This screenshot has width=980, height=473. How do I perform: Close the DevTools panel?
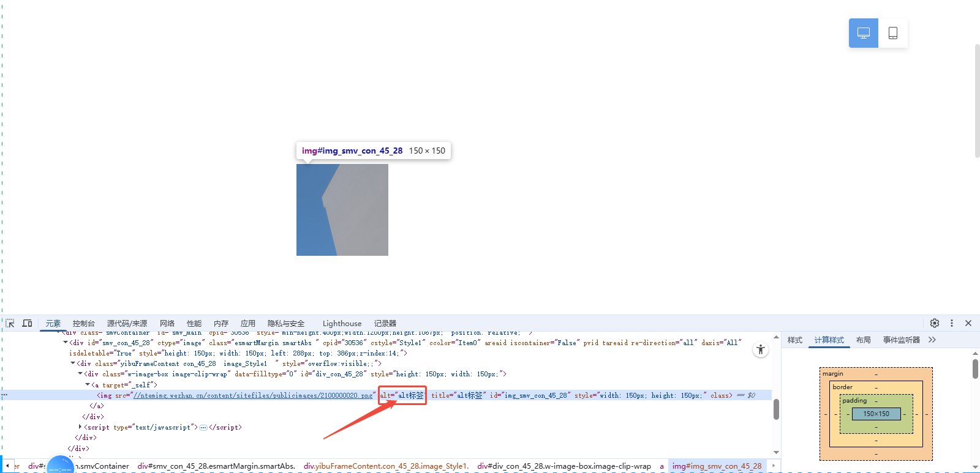(x=968, y=323)
